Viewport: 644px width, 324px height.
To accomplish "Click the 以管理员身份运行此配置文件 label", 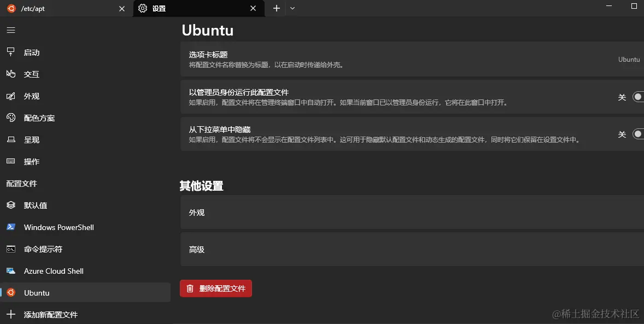I will 238,92.
